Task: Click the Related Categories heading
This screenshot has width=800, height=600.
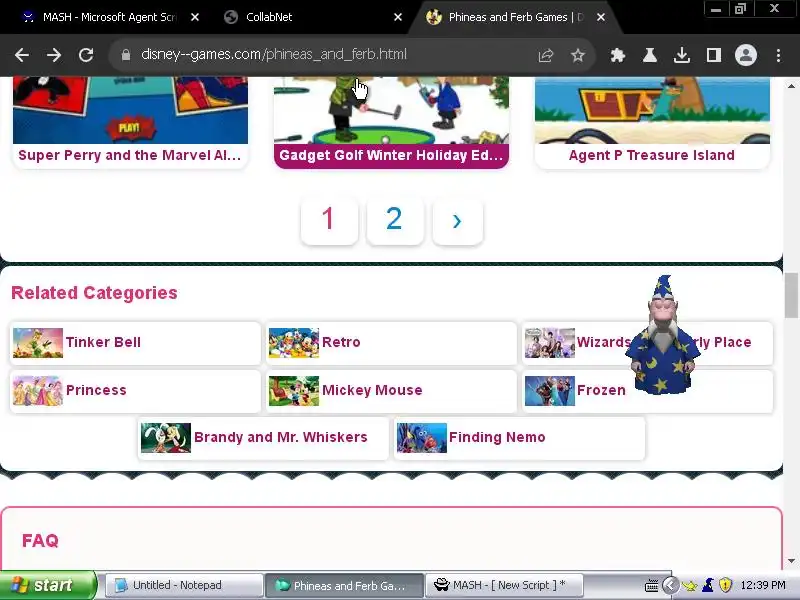Action: [94, 293]
